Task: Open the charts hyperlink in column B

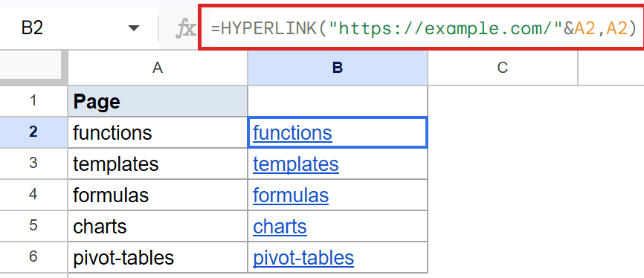Action: [280, 226]
